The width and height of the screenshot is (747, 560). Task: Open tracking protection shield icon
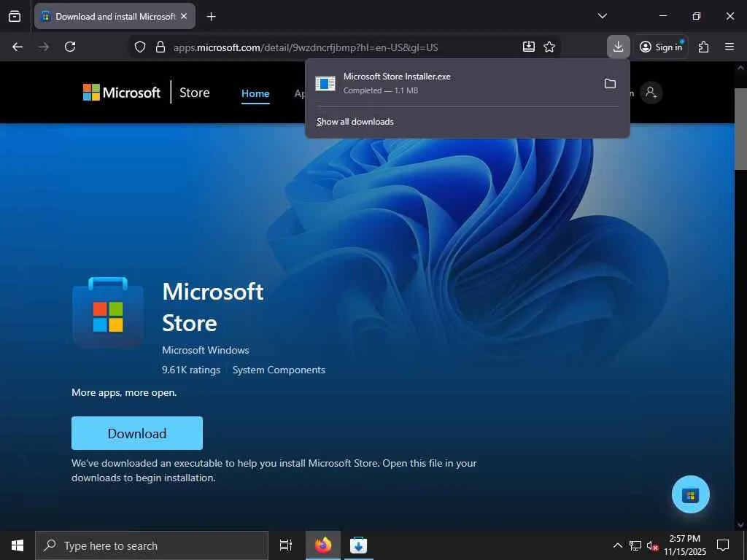139,47
